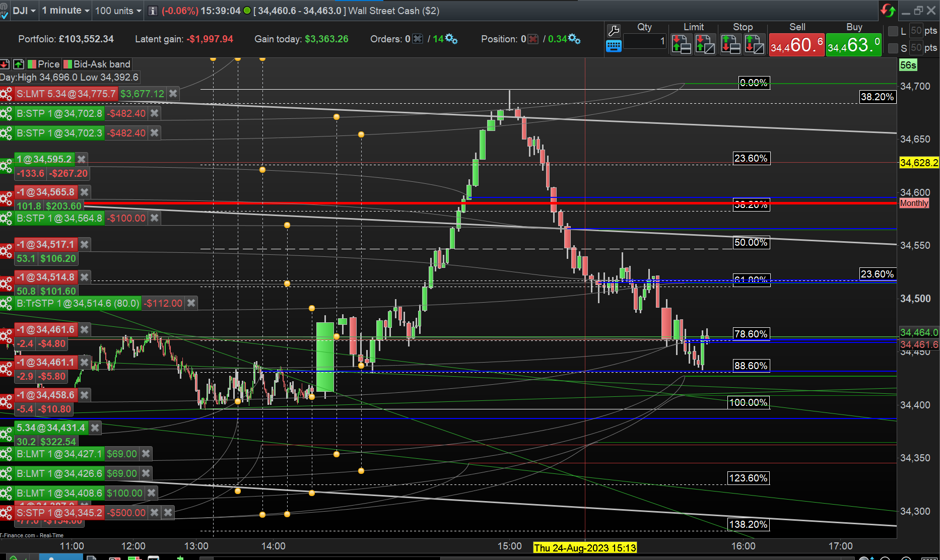Cancel all orders with the Orders X icon
This screenshot has width=940, height=560.
(x=418, y=39)
